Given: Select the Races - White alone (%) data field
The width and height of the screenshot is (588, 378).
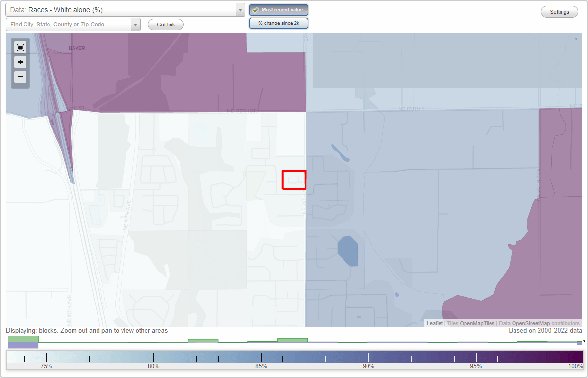Looking at the screenshot, I should coord(121,10).
